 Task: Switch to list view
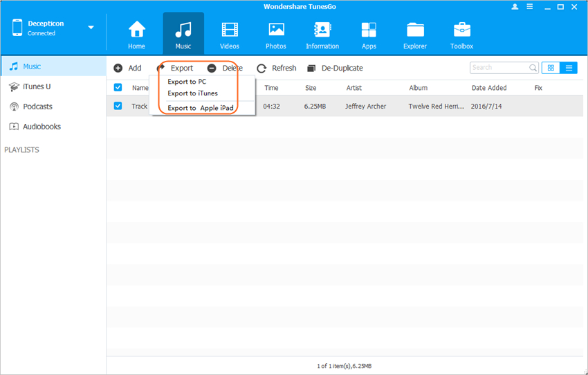pyautogui.click(x=569, y=68)
